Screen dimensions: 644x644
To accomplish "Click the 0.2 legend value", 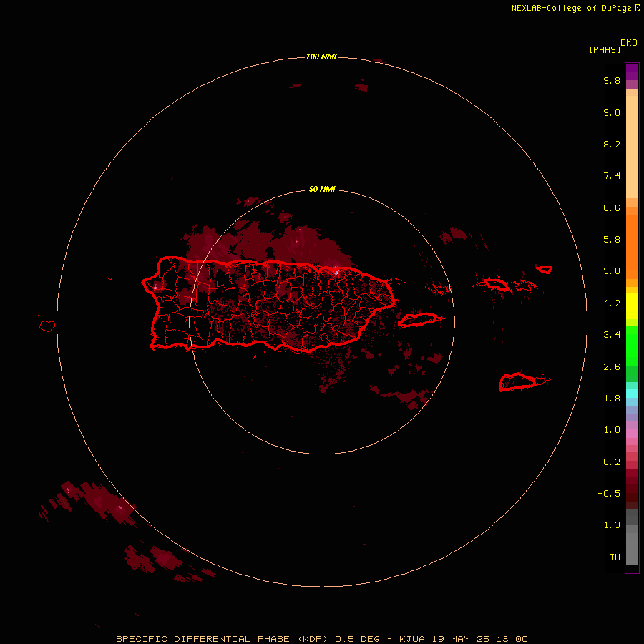I will click(x=612, y=462).
